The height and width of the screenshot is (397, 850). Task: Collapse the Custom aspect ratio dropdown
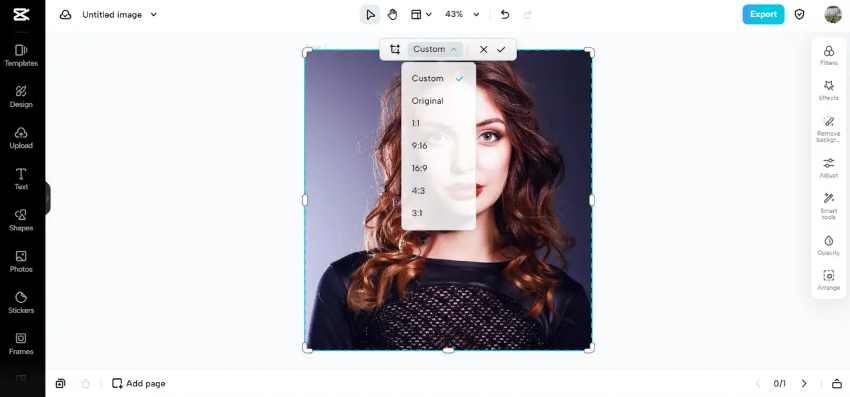[435, 49]
